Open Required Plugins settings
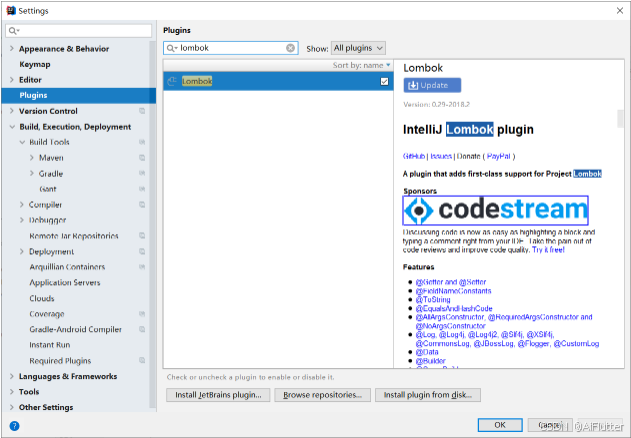 [x=60, y=361]
